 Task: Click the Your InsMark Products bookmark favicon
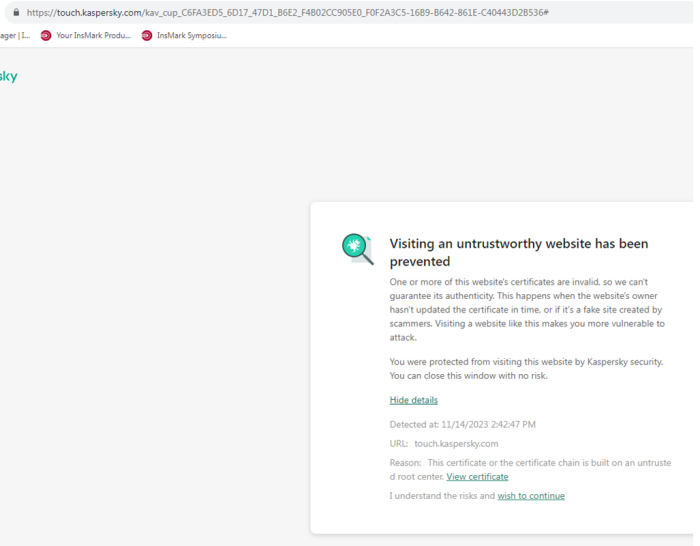point(46,36)
